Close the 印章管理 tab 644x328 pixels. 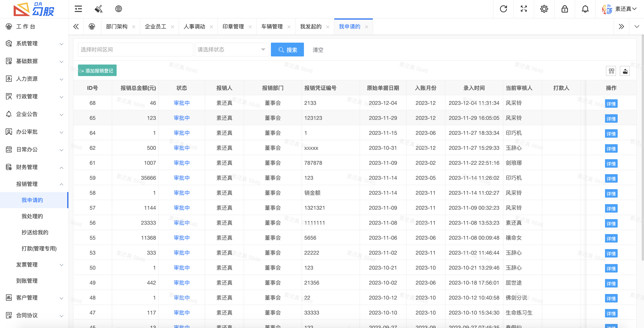pyautogui.click(x=250, y=27)
